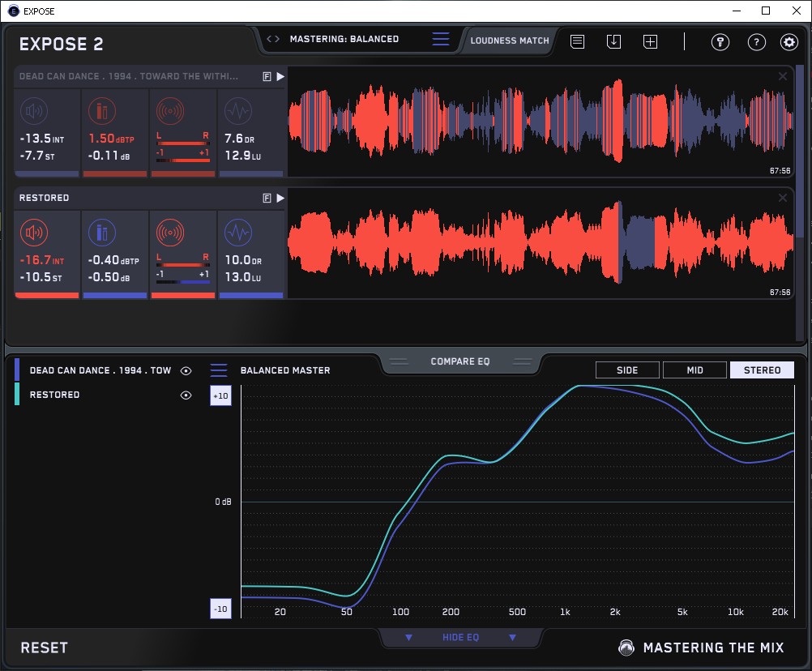Screen dimensions: 812x671
Task: Remove the Restored track with X
Action: pos(783,199)
